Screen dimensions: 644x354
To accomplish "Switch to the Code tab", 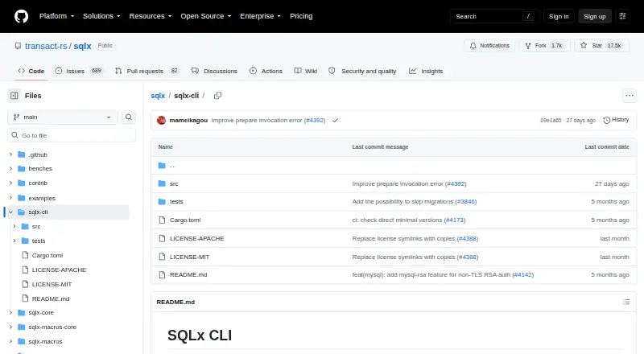I will 31,71.
